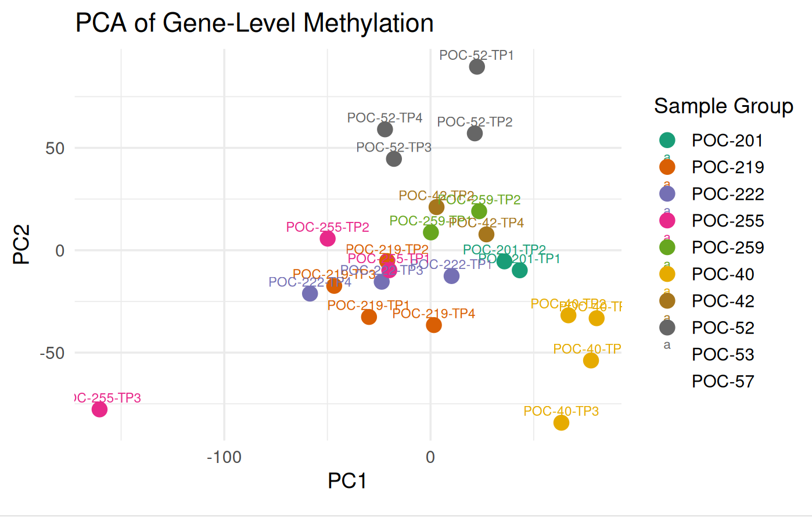Image resolution: width=812 pixels, height=517 pixels.
Task: Select the PC2 y-axis title
Action: tap(21, 245)
